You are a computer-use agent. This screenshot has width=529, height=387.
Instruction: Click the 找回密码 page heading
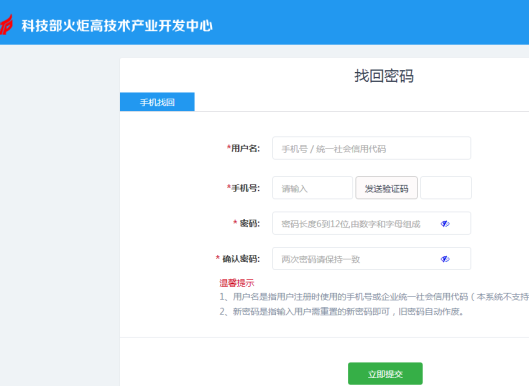pyautogui.click(x=384, y=76)
